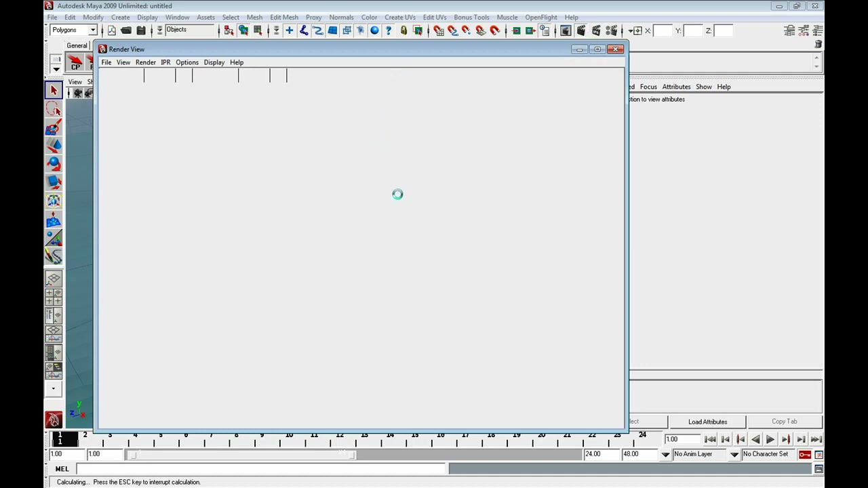Image resolution: width=868 pixels, height=488 pixels.
Task: Click the Load Attributes button
Action: tap(707, 422)
